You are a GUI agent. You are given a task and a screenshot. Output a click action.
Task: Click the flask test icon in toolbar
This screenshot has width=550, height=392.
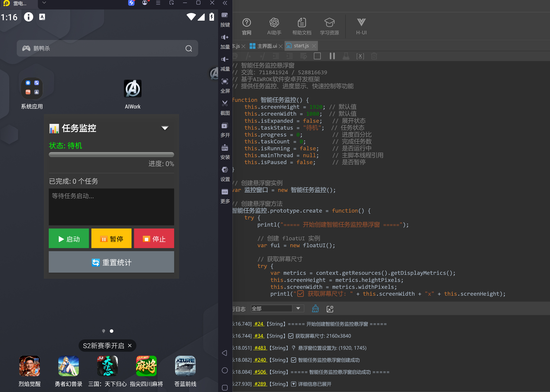[x=346, y=56]
